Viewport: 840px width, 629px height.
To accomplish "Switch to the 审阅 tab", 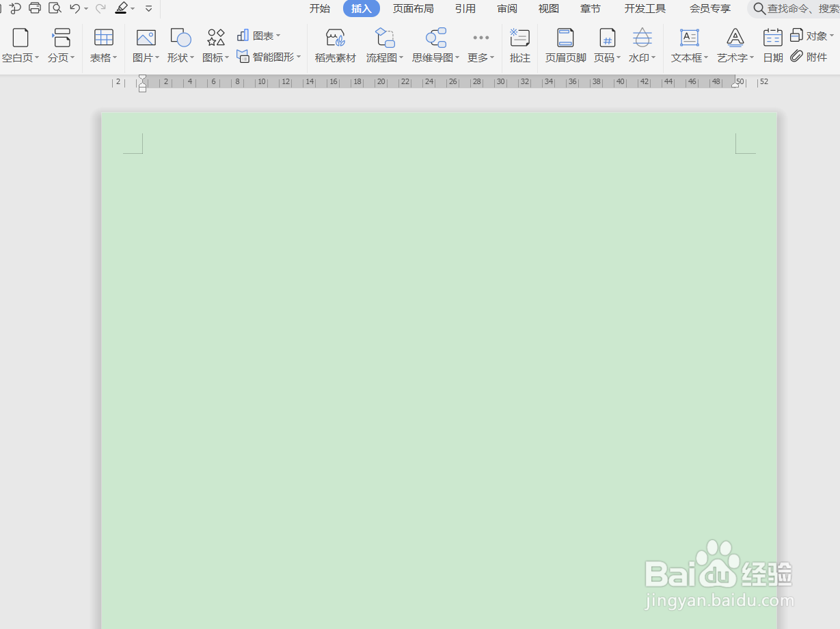I will pyautogui.click(x=507, y=9).
